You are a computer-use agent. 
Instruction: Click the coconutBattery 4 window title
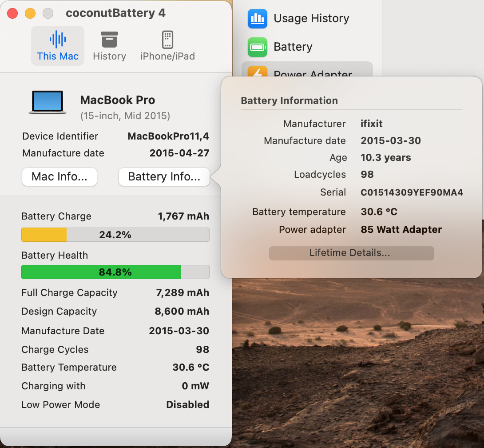click(116, 13)
